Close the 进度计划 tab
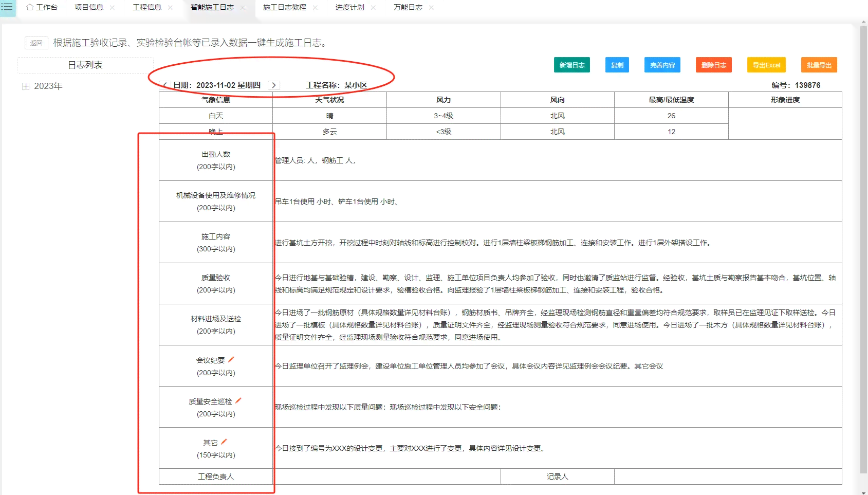Screen dimensions: 868x495 373,8
